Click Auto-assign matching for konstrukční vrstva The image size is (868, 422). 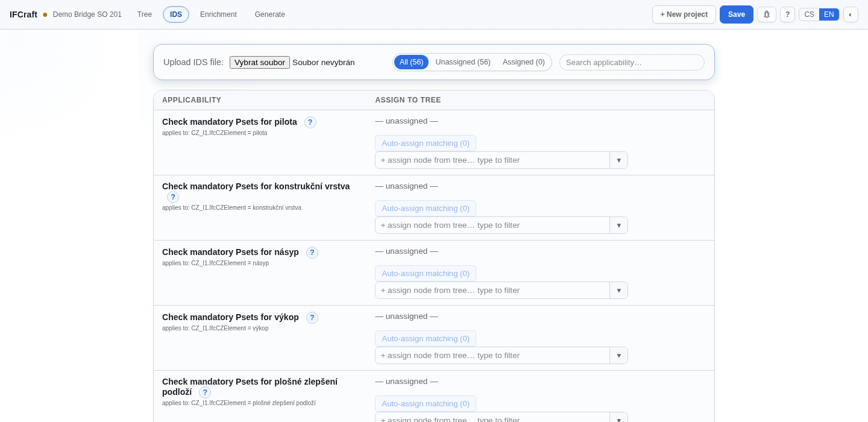(426, 209)
